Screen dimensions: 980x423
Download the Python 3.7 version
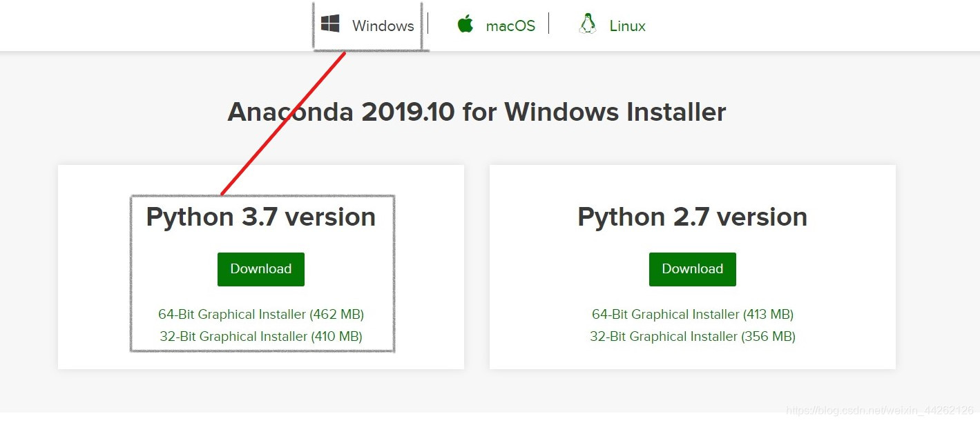(x=261, y=269)
